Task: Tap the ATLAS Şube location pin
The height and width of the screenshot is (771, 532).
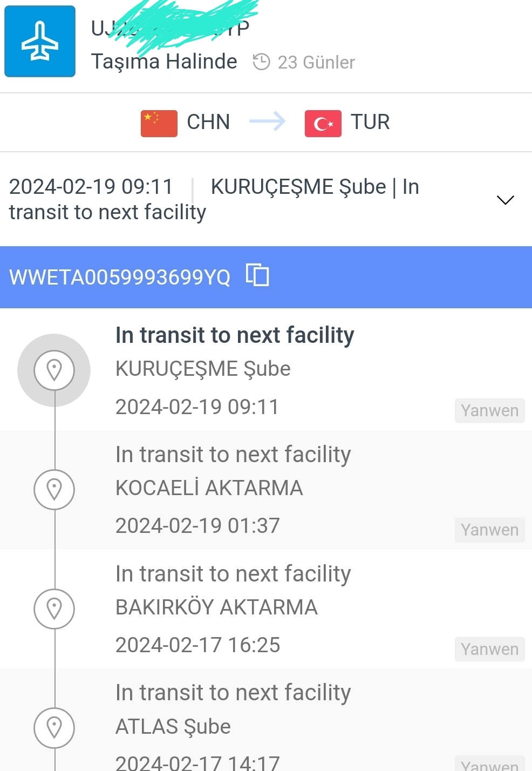Action: point(54,727)
